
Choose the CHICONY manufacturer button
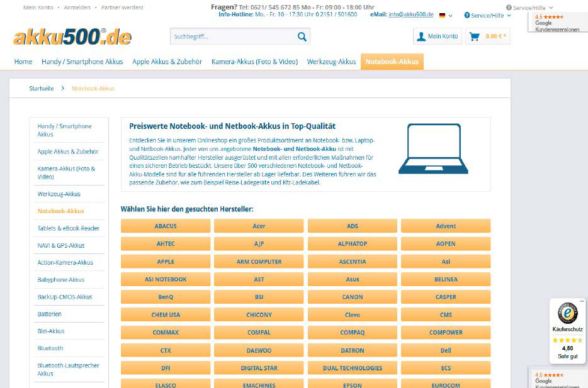pyautogui.click(x=259, y=314)
